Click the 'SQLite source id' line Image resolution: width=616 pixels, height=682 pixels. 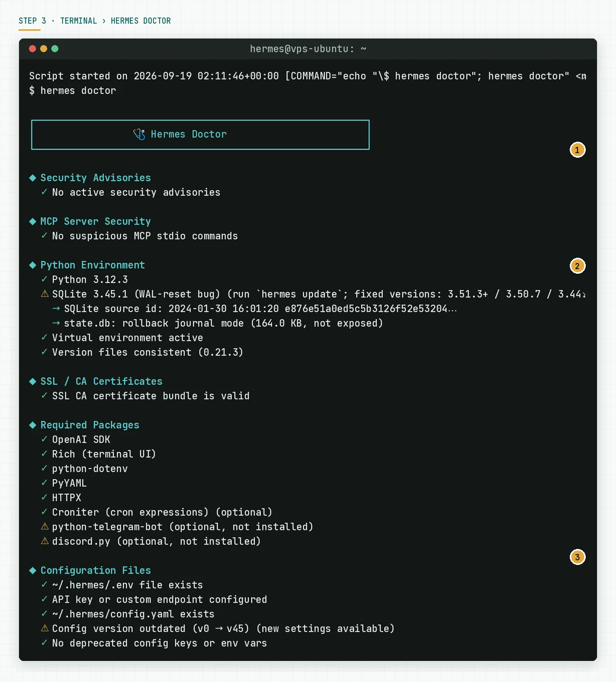click(x=260, y=309)
